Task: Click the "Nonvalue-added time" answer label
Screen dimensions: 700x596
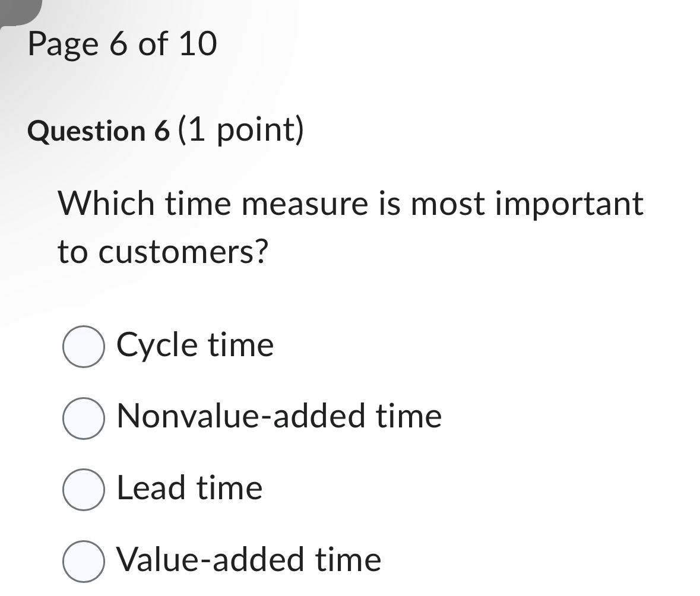Action: 279,416
